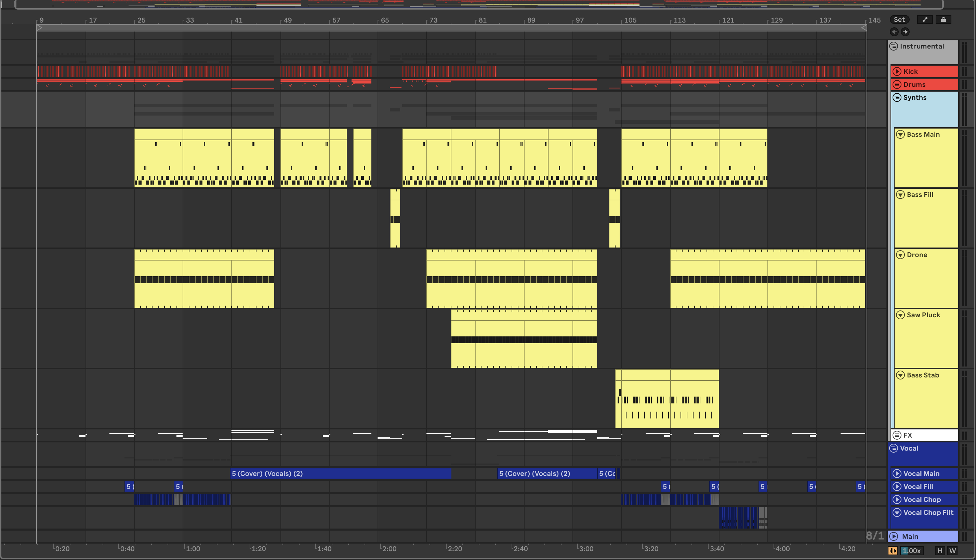976x560 pixels.
Task: Select the second Bass Fill clip
Action: [615, 218]
